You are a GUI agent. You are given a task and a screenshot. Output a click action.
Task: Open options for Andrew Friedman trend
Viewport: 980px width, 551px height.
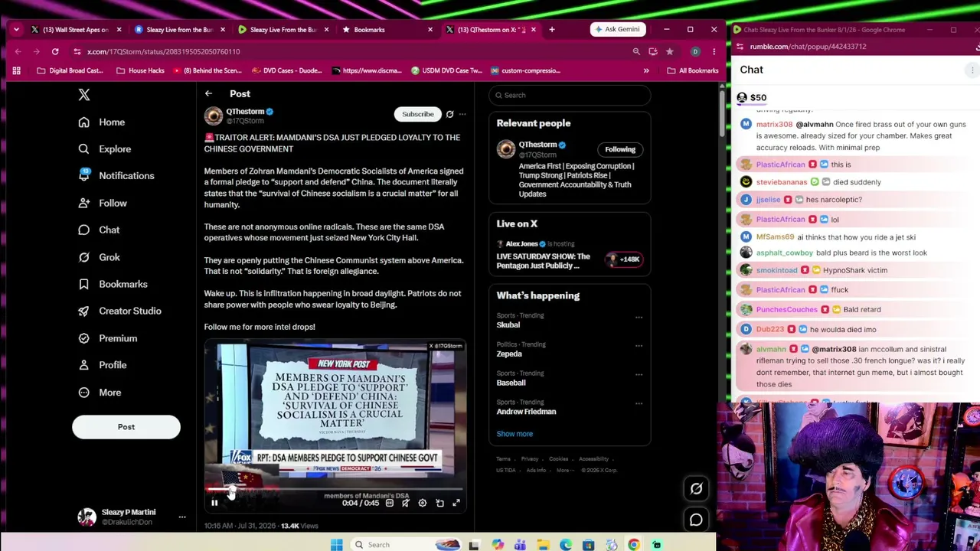639,404
